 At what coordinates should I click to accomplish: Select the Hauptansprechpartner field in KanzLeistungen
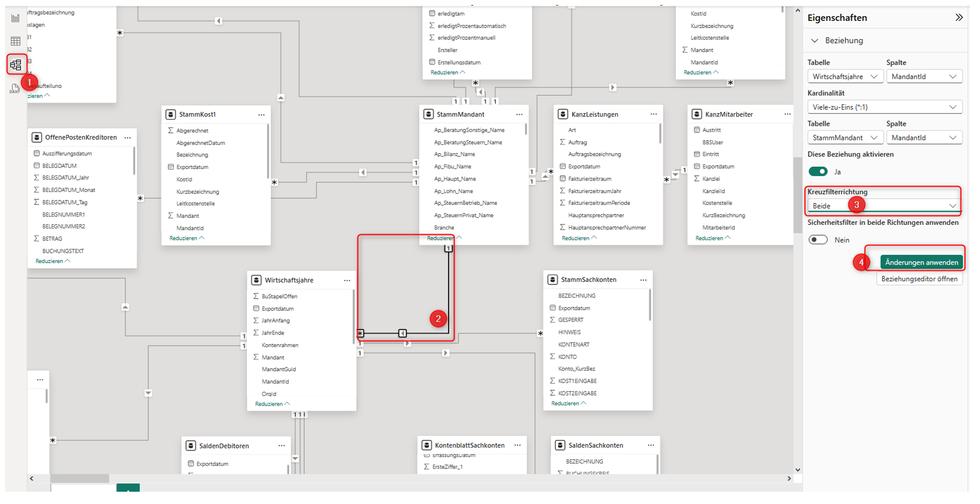click(x=596, y=215)
